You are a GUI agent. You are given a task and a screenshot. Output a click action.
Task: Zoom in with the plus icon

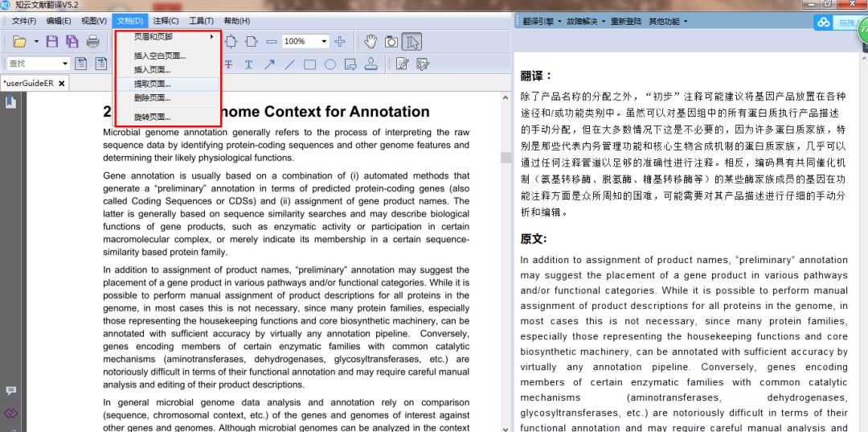[340, 42]
